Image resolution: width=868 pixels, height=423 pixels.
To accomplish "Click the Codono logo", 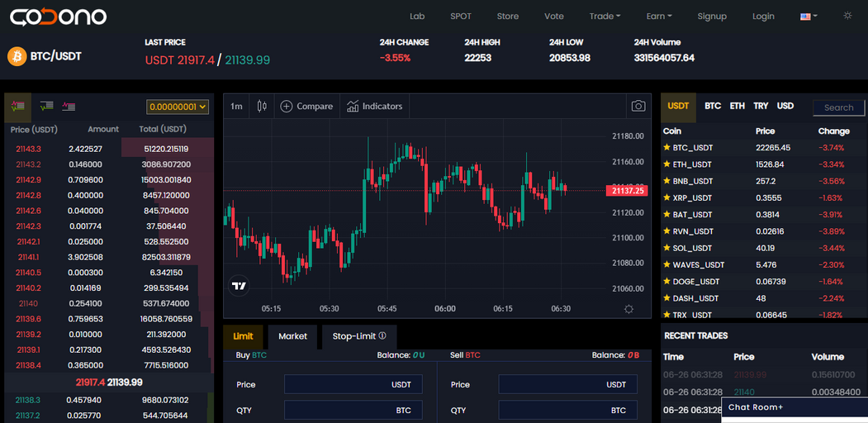I will tap(58, 17).
